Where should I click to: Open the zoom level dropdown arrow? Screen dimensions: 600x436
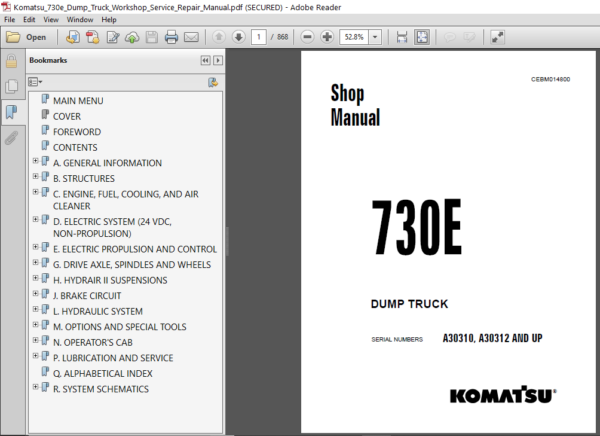375,37
